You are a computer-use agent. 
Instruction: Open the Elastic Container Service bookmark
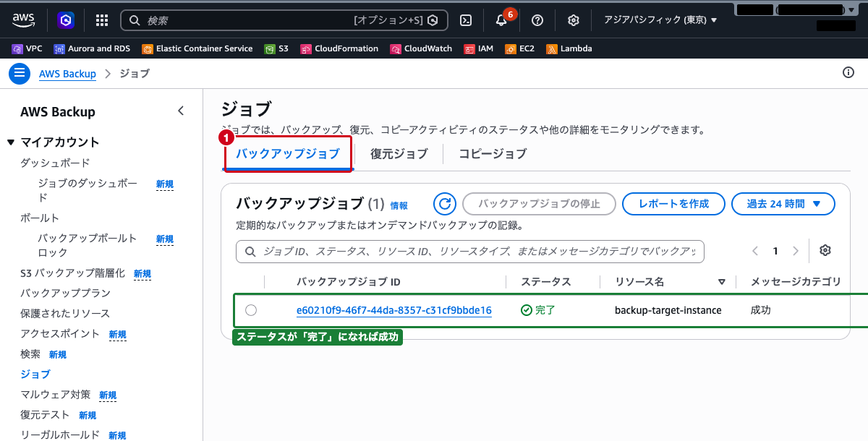pyautogui.click(x=197, y=48)
